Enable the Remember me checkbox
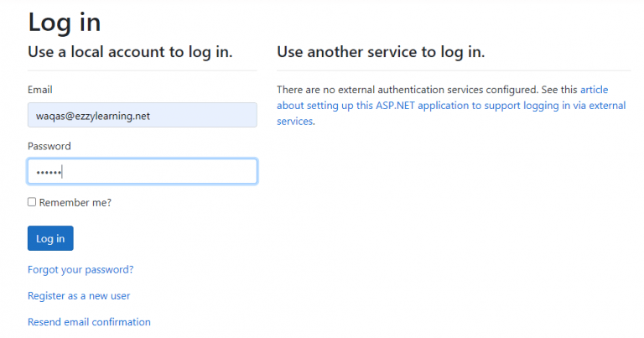Image resolution: width=644 pixels, height=338 pixels. pos(32,202)
